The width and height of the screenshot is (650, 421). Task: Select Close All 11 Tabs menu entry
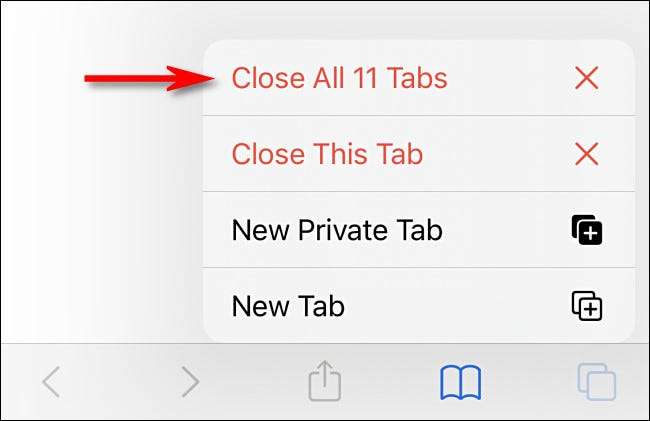point(419,78)
